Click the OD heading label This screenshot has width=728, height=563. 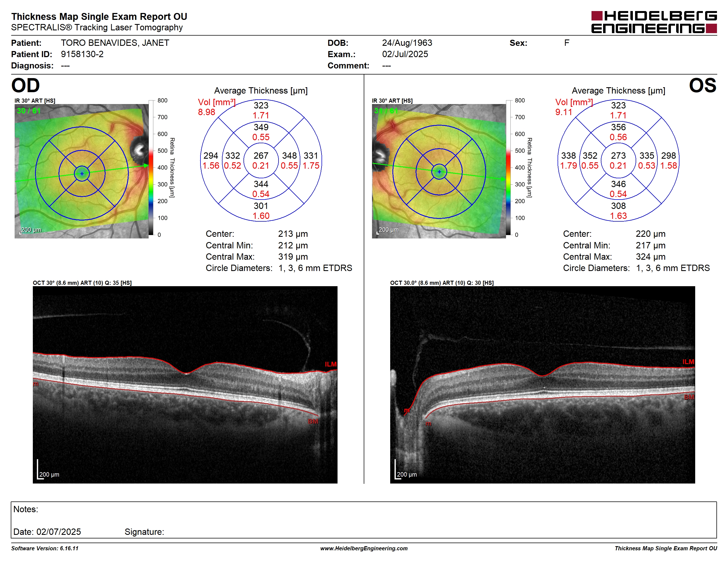[x=26, y=85]
